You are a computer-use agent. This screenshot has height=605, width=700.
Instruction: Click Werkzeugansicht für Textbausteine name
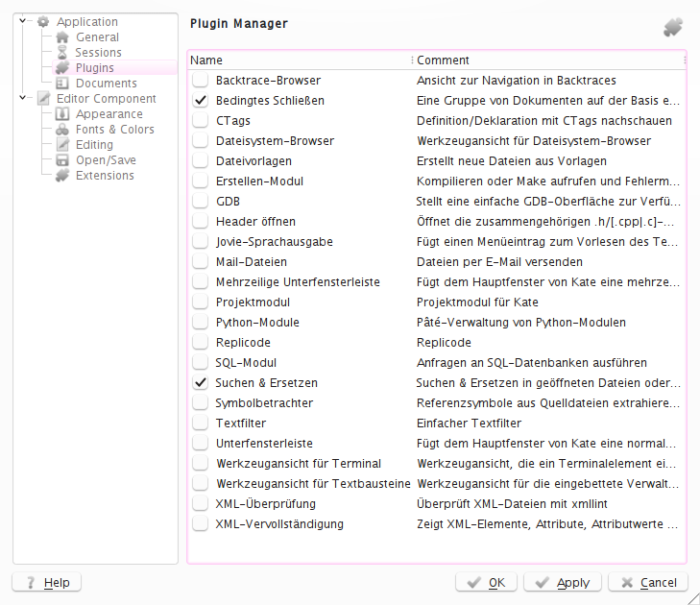(313, 484)
